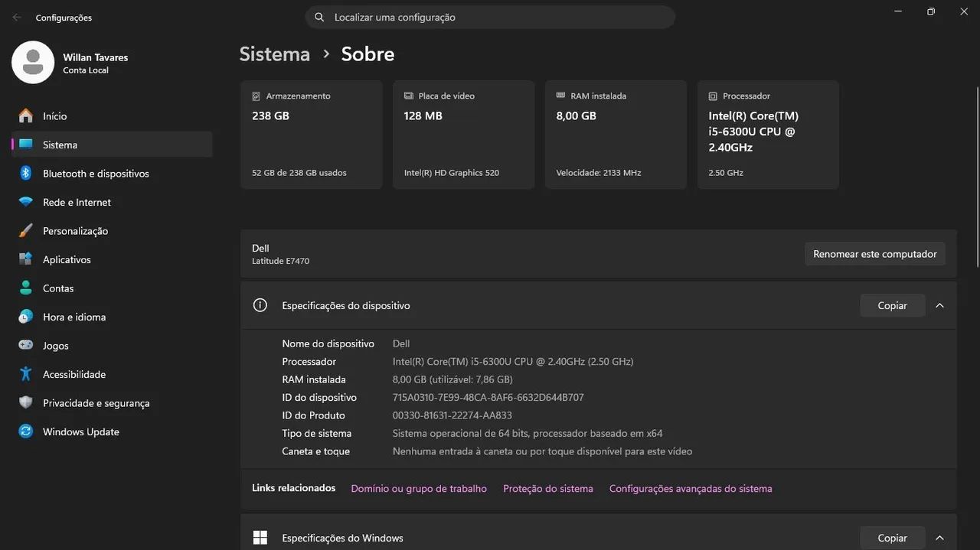Screen dimensions: 980x550
Task: Click the Willan Tavares profile avatar
Action: click(x=33, y=63)
